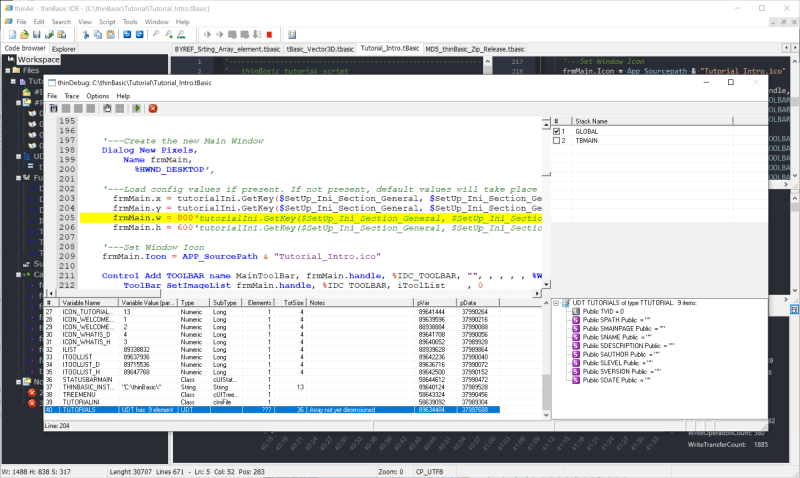
Task: Switch to the Code browser tab
Action: 25,48
